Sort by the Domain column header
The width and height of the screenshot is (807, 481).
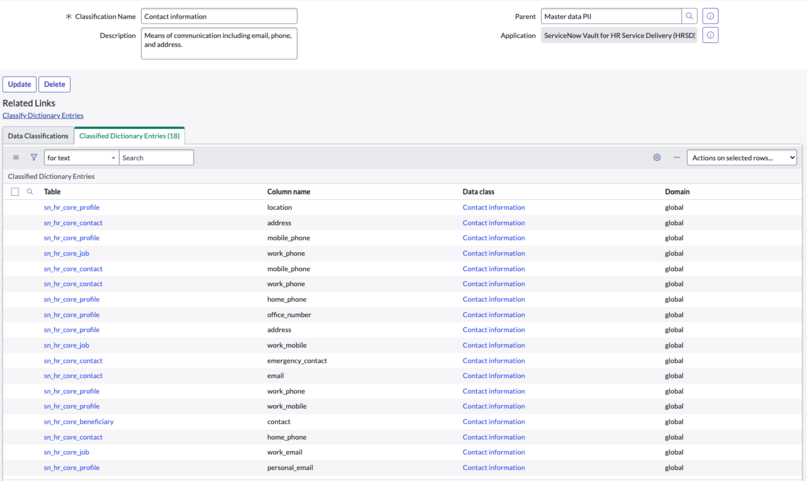(677, 191)
